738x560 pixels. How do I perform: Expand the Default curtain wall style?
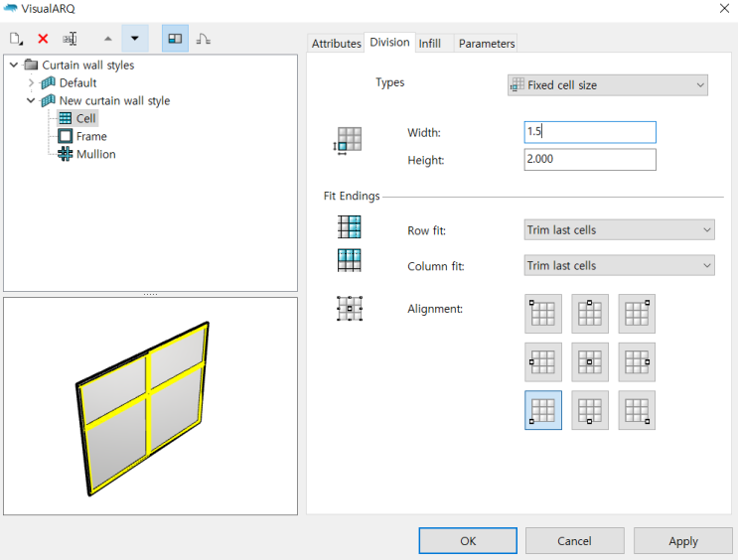(x=31, y=82)
